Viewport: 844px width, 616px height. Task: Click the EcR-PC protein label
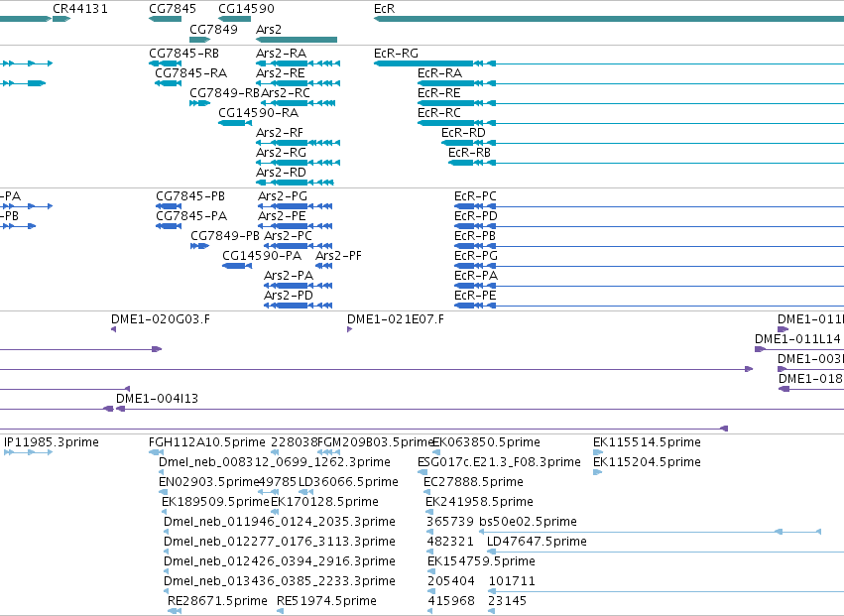(475, 196)
